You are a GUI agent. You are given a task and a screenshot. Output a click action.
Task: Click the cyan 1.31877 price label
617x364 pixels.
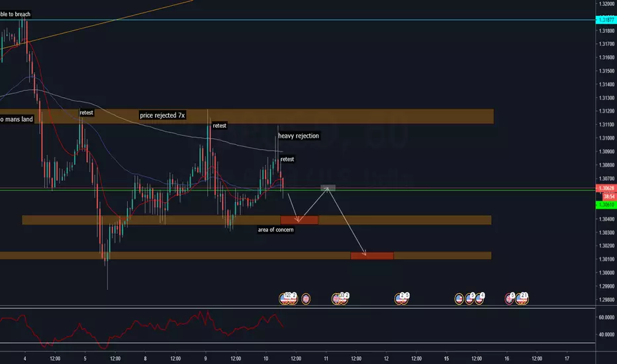[606, 20]
